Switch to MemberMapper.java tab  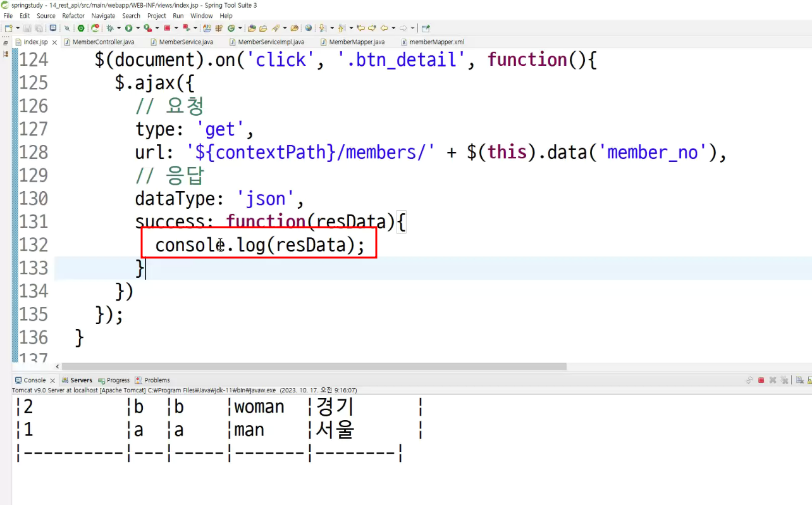[x=352, y=42]
